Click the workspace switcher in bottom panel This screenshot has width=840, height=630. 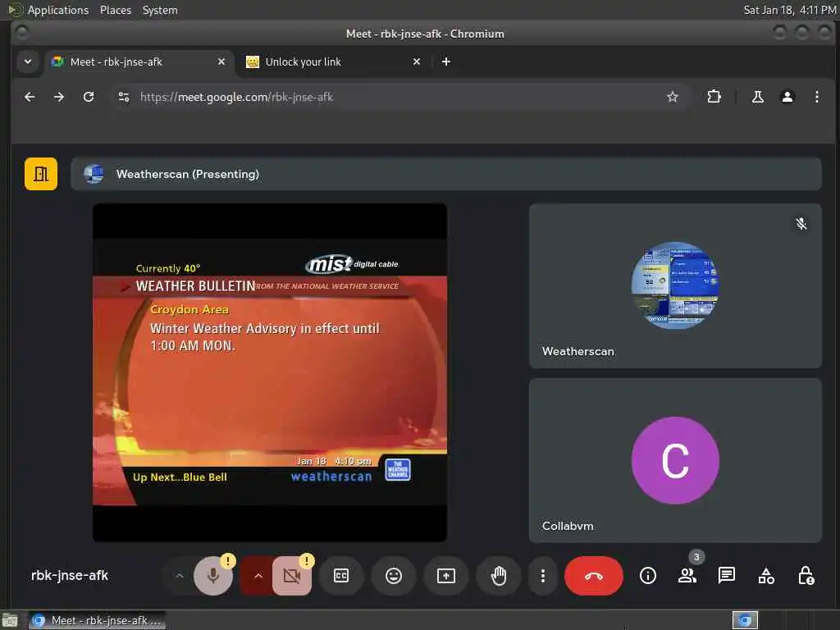pyautogui.click(x=745, y=620)
